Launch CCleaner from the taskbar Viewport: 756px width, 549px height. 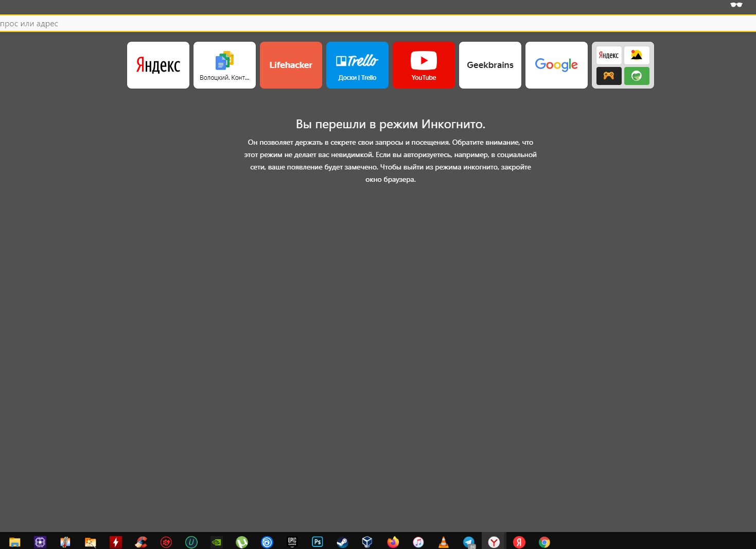pos(140,542)
